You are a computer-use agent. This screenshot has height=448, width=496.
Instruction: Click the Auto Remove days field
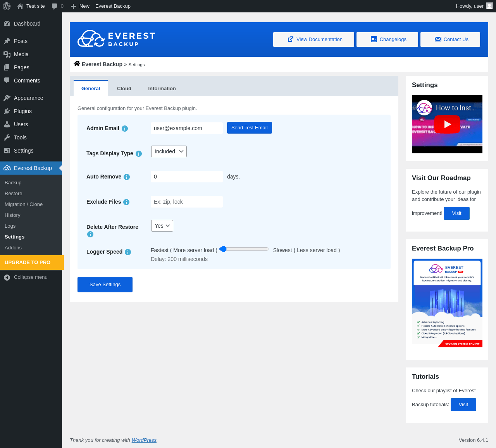(x=187, y=177)
